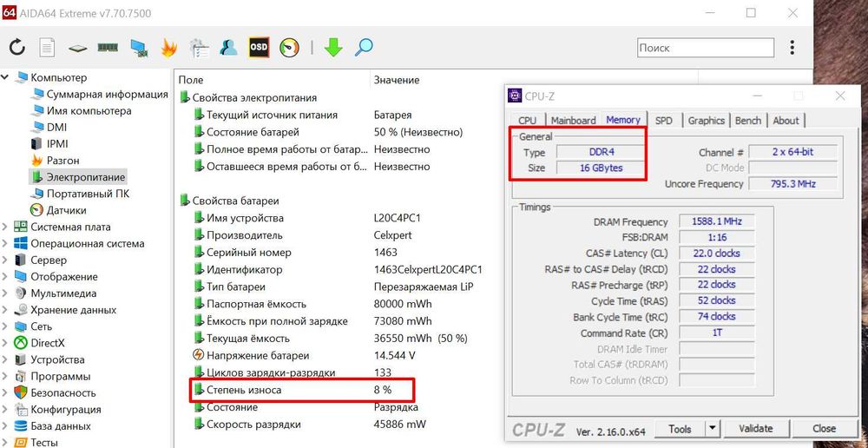
Task: Switch to SPD tab in CPU-Z
Action: [663, 120]
